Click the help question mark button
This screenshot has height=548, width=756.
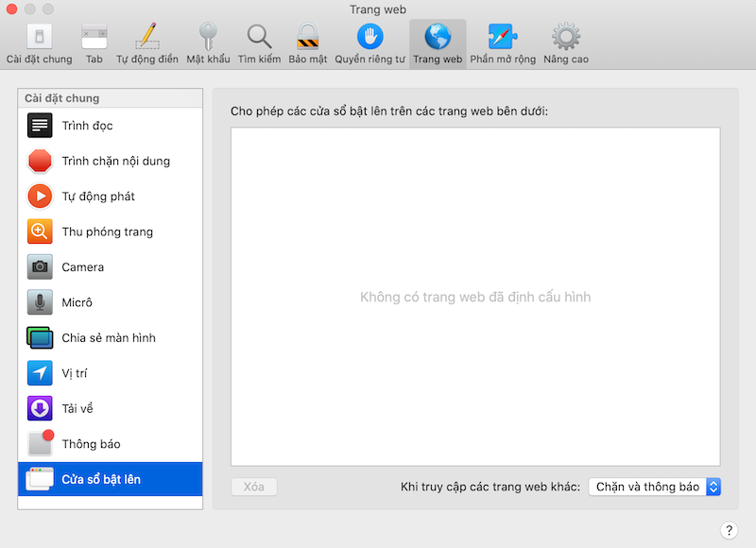coord(729,530)
